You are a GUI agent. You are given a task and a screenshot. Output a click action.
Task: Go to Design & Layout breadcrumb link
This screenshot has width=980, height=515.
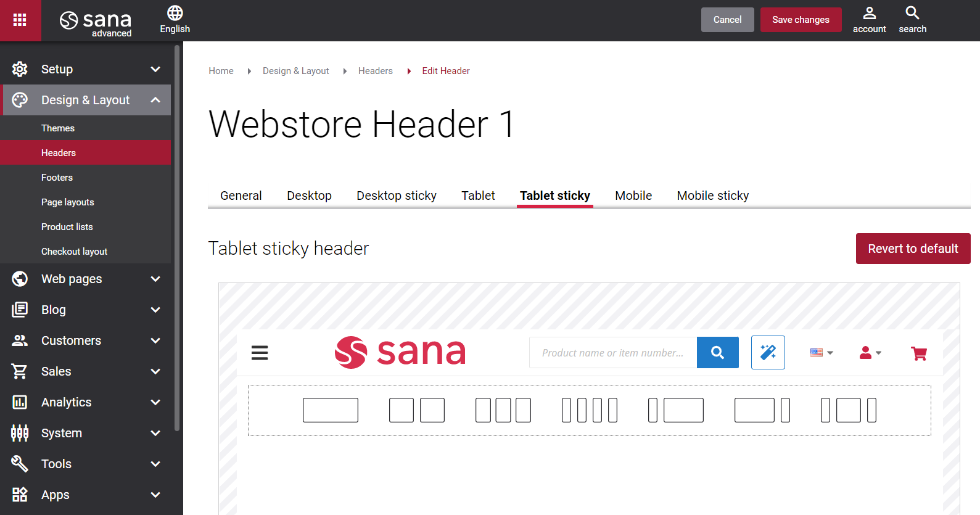pyautogui.click(x=296, y=71)
